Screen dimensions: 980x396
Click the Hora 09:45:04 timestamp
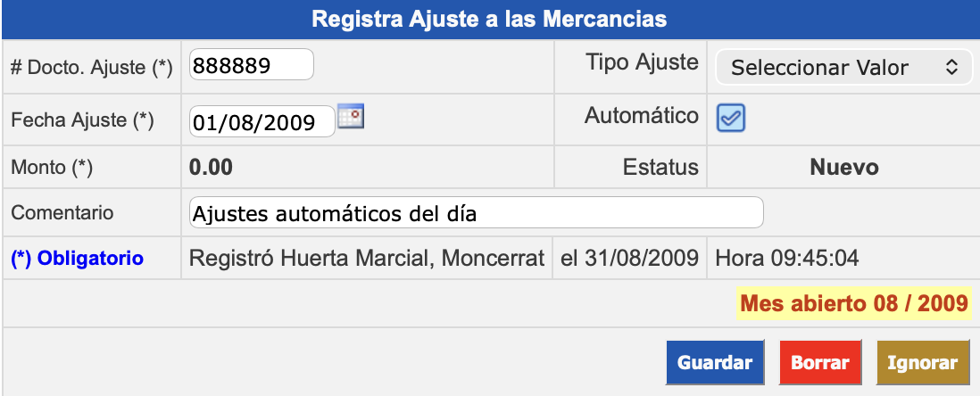[x=787, y=259]
